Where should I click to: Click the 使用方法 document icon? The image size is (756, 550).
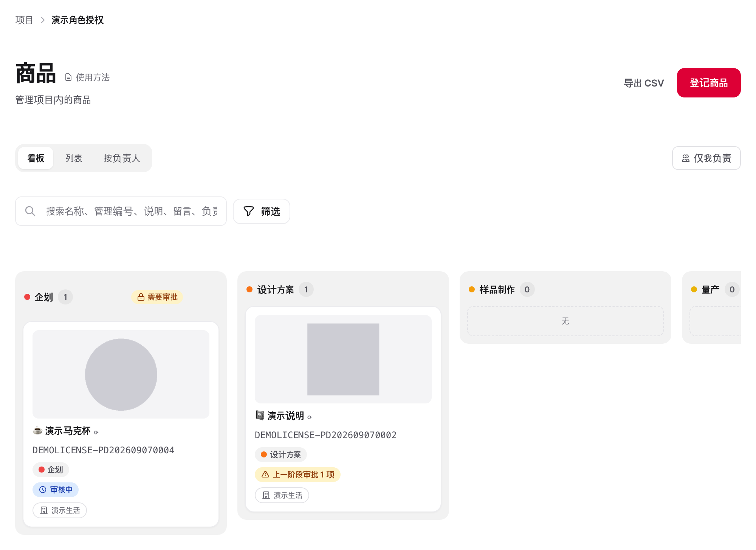tap(68, 77)
